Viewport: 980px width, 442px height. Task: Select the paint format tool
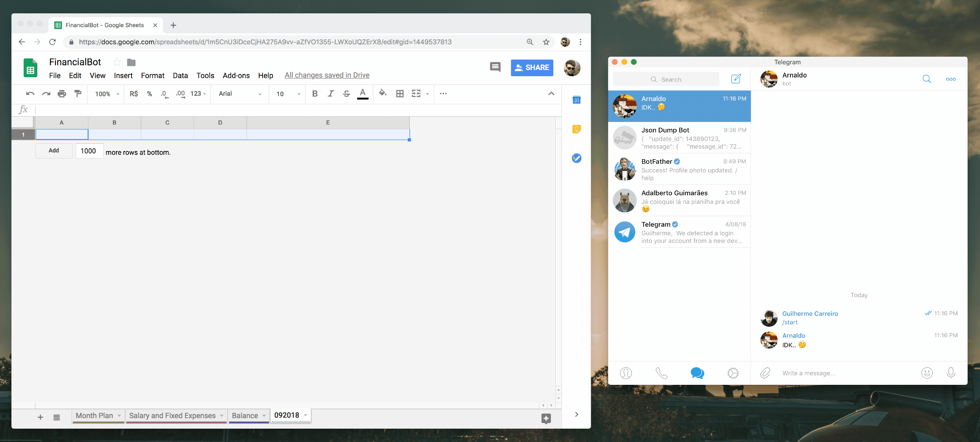[x=77, y=94]
